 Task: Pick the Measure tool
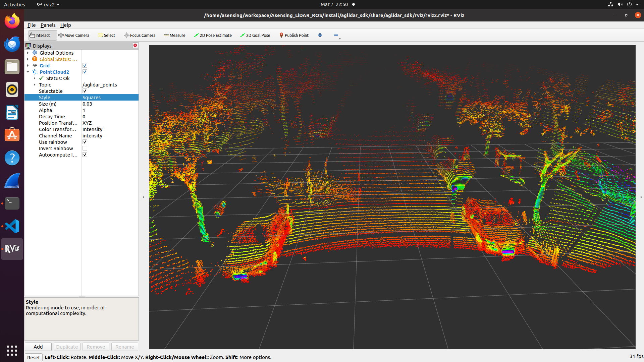[x=174, y=35]
